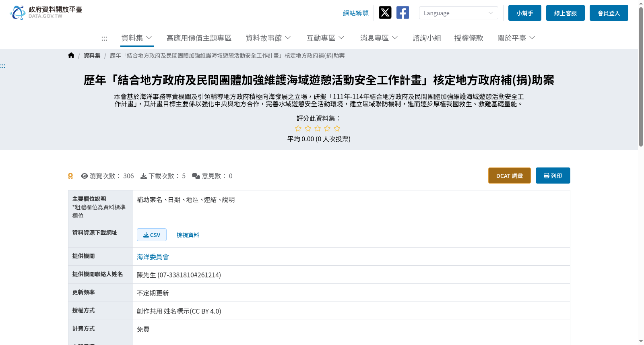This screenshot has width=644, height=345.
Task: Open 高應用價值主題專區 nav item
Action: click(199, 38)
